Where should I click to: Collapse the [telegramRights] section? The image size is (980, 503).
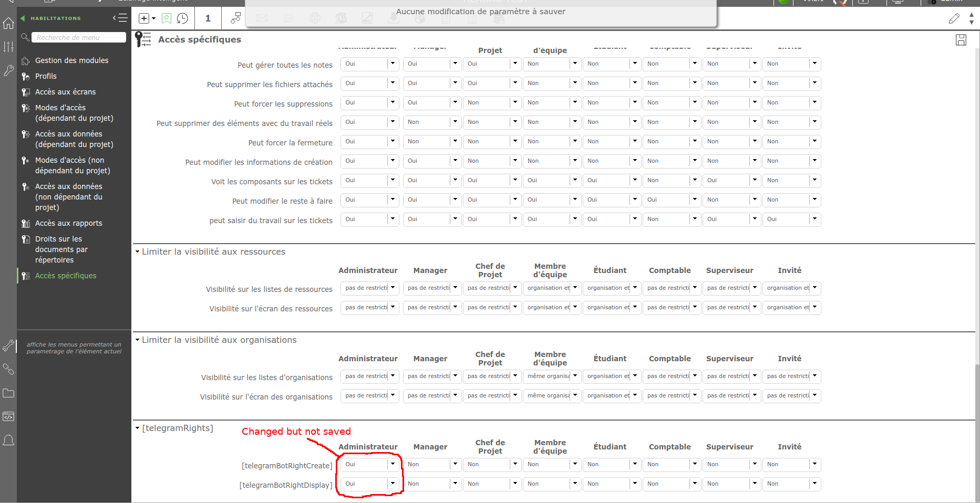click(138, 428)
